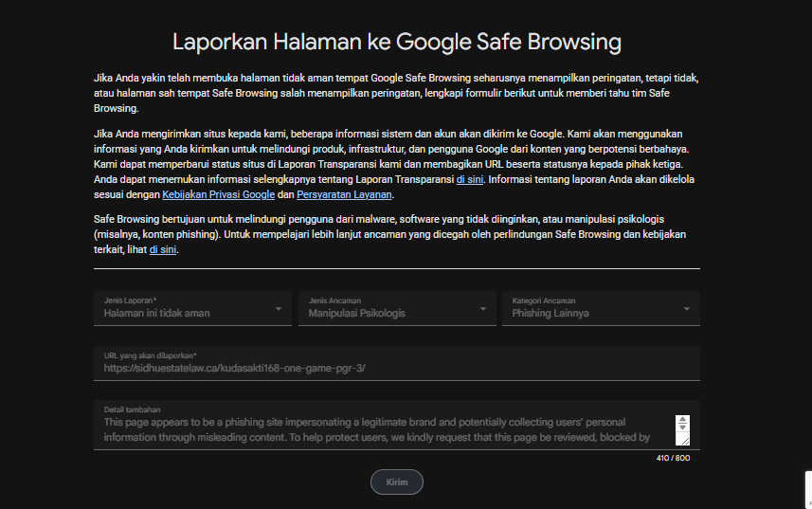
Task: Follow the 'di sini' link about Laporan Transparansi
Action: (x=470, y=180)
